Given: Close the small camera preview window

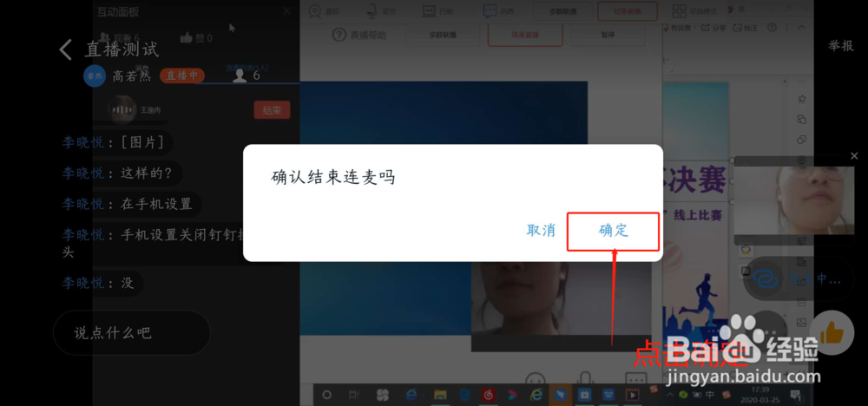Looking at the screenshot, I should click(x=854, y=156).
